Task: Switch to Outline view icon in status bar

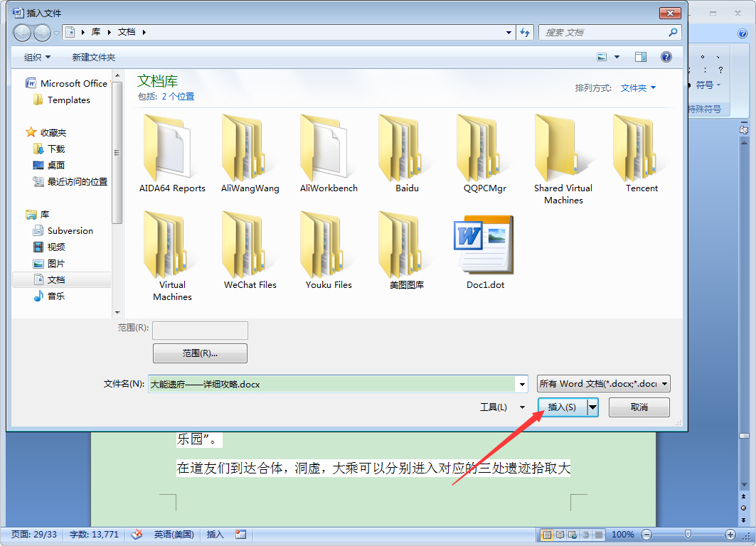Action: point(585,535)
